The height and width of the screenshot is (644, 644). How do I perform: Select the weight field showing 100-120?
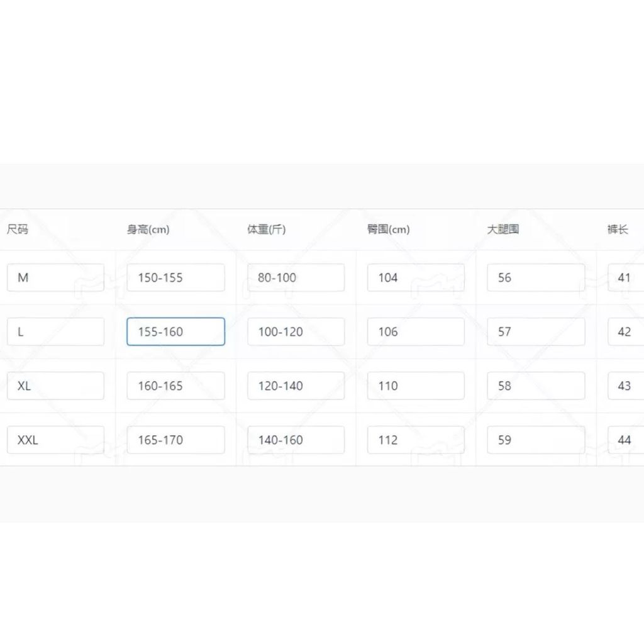coord(296,331)
